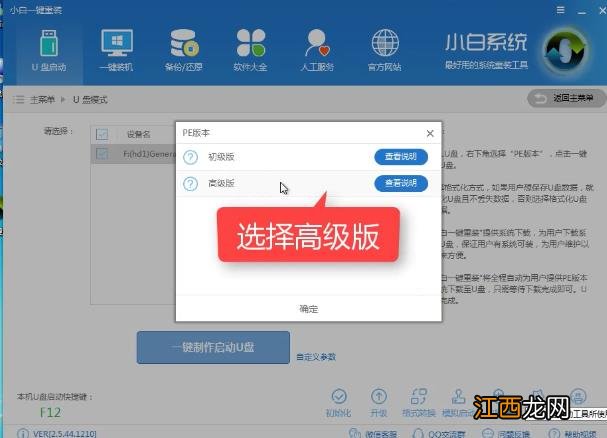Open the 问题反馈 feedback icon
This screenshot has width=607, height=438.
[488, 433]
